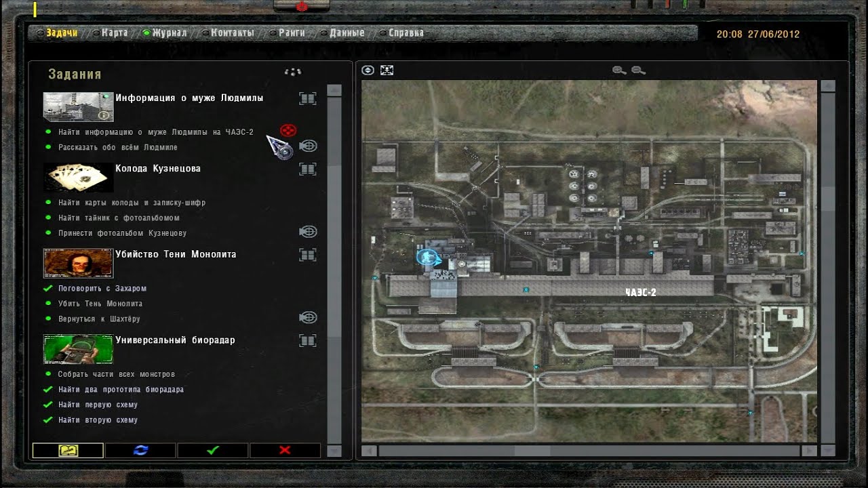Select the task title Убийство Тени Монолита
The height and width of the screenshot is (488, 868).
click(176, 255)
